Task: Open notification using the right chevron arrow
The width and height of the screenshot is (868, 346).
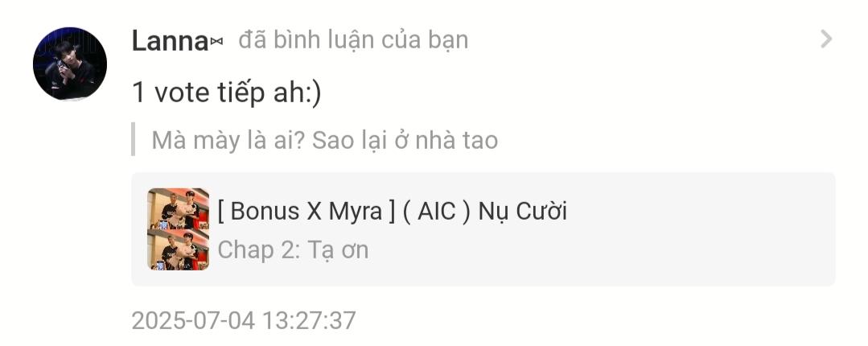Action: 826,39
